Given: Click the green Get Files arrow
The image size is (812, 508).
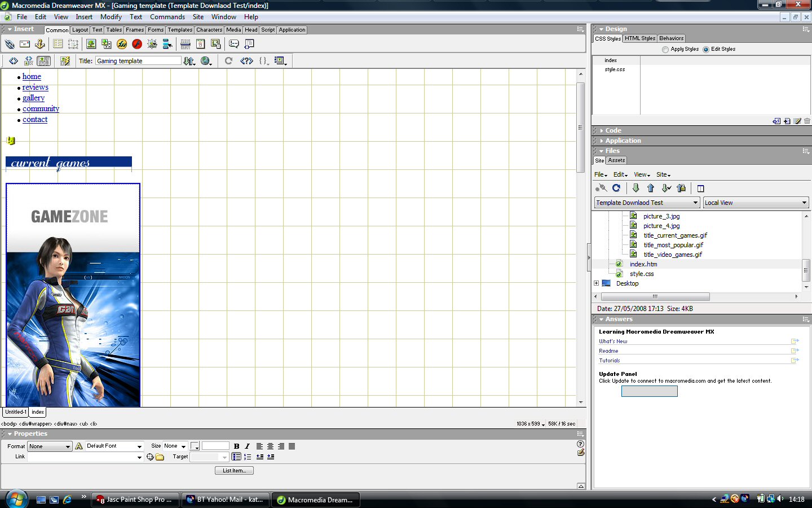Looking at the screenshot, I should click(x=636, y=188).
